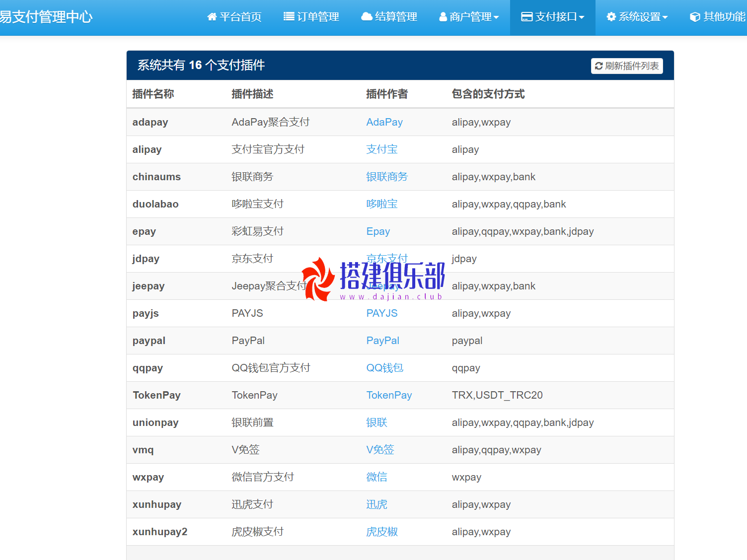Click the methods alipay,qqpay,wxpay in vmq row
747x560 pixels.
tap(497, 450)
